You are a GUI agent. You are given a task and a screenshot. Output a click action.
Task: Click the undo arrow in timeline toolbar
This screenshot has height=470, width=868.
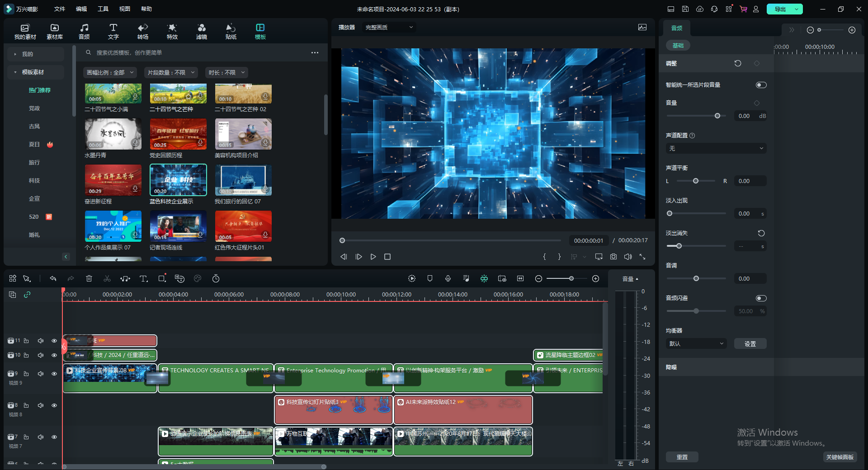coord(53,279)
